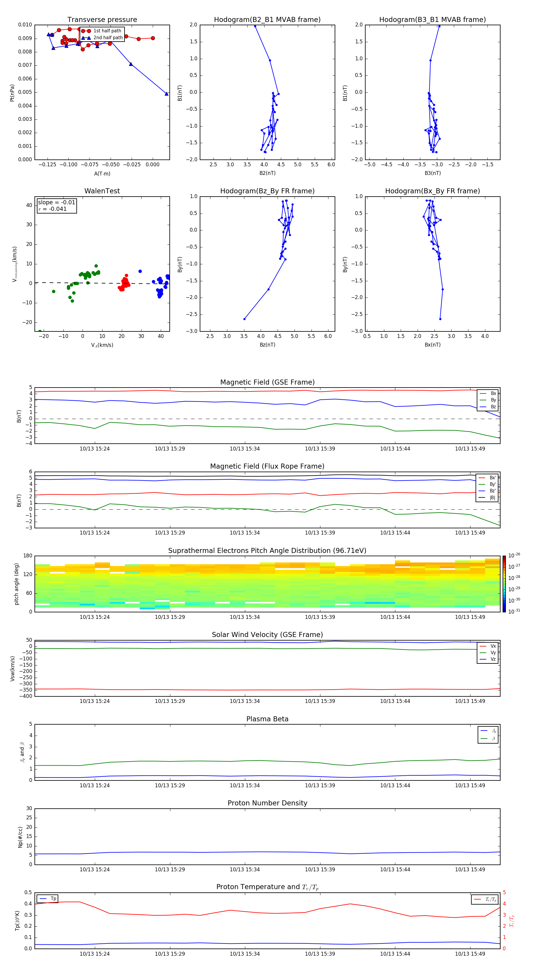Click the 'Np(#/cc)' axis label
Screen dimensions: 535x980
tap(20, 837)
